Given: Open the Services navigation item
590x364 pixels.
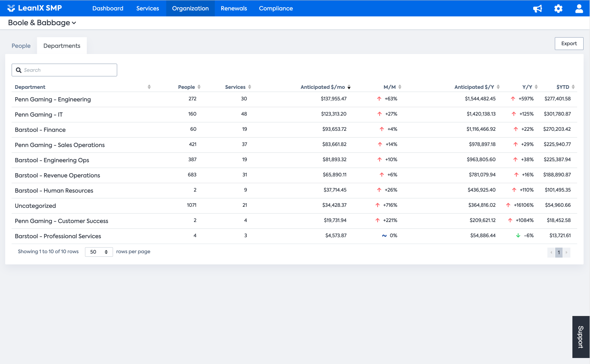Looking at the screenshot, I should tap(148, 8).
